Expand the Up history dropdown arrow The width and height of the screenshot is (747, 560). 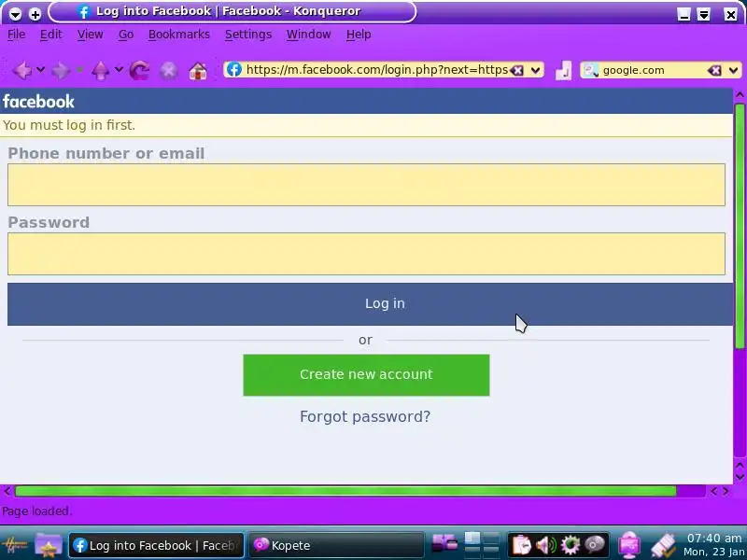120,70
